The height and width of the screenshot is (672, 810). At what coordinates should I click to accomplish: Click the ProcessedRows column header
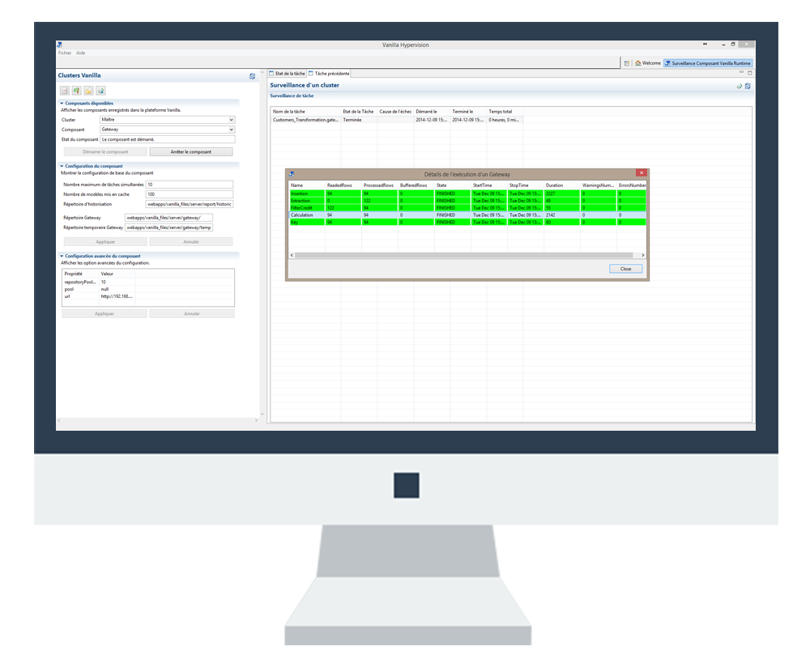click(x=380, y=185)
